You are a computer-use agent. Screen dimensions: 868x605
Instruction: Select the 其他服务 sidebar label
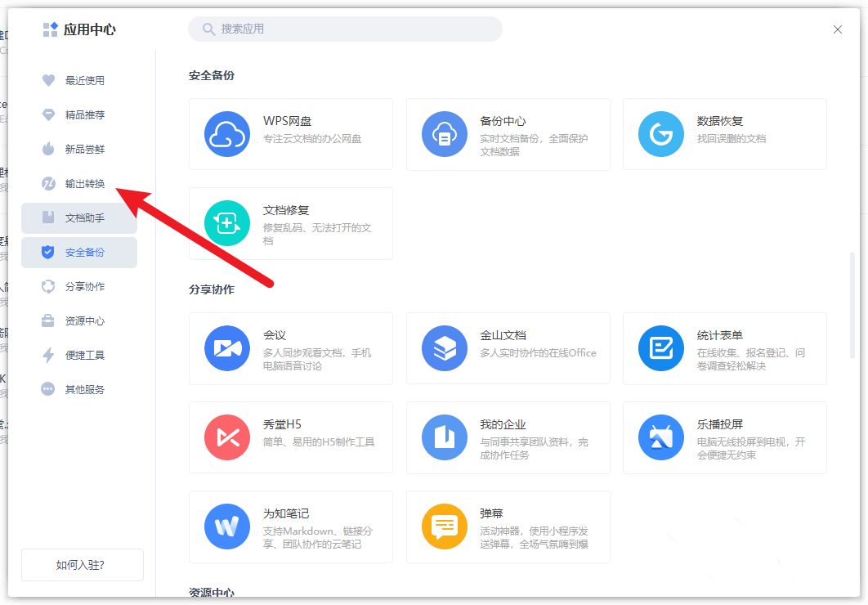coord(85,390)
